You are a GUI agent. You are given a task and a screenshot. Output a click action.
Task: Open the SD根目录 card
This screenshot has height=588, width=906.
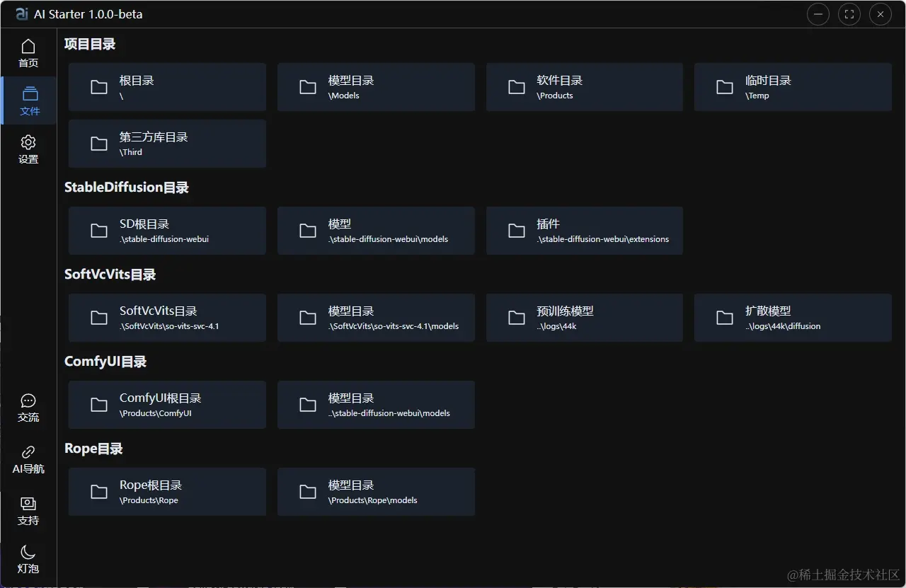click(167, 231)
